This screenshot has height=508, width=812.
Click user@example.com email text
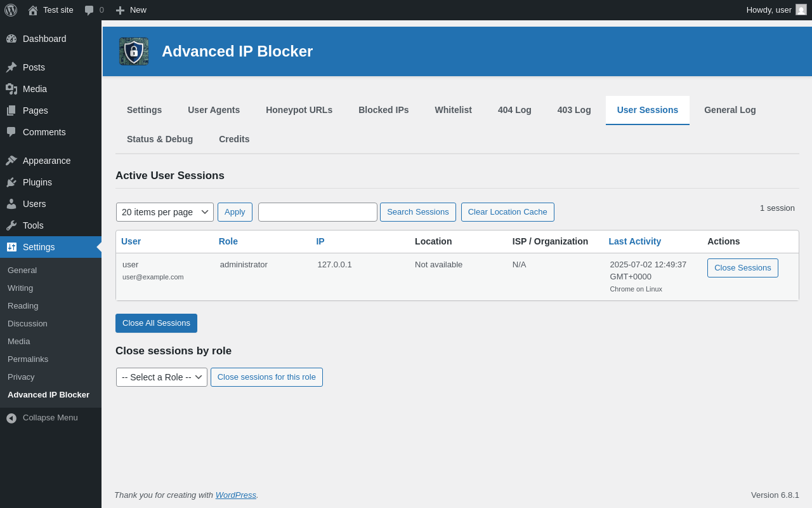[x=153, y=277]
